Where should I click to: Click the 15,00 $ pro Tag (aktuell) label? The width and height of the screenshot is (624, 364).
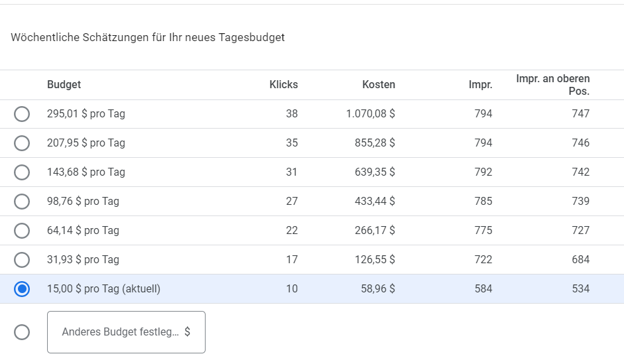click(103, 289)
